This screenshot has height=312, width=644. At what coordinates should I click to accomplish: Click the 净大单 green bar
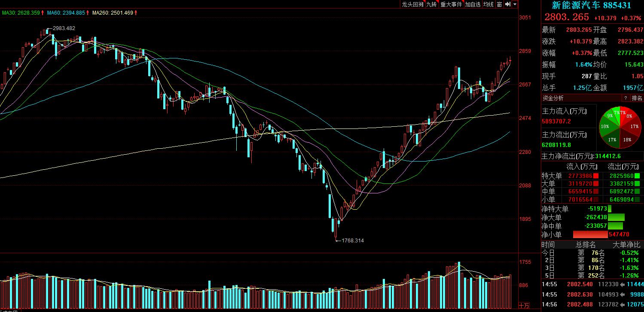[x=616, y=217]
